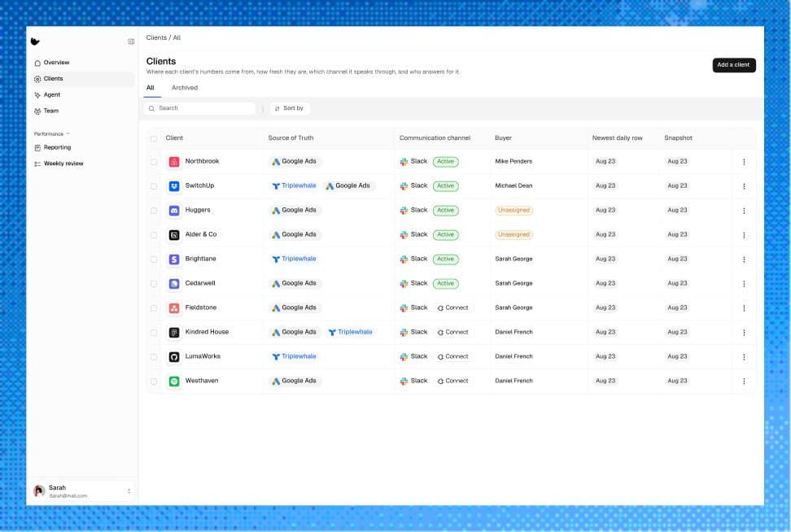
Task: Click the search magnifier icon
Action: click(x=151, y=108)
